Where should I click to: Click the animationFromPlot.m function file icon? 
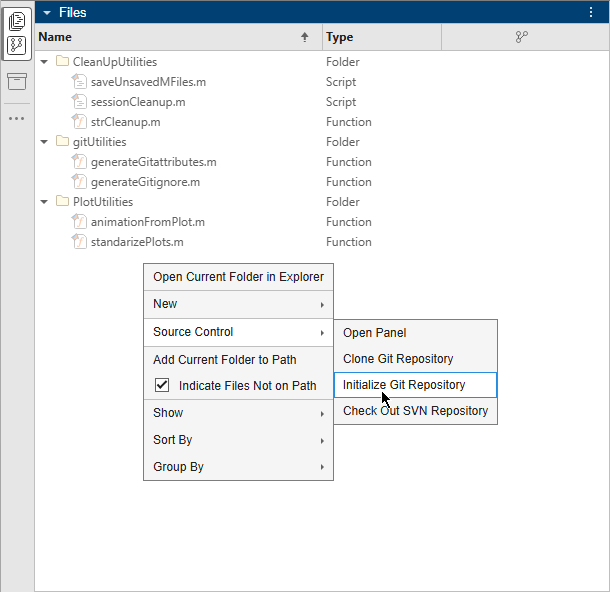click(79, 221)
